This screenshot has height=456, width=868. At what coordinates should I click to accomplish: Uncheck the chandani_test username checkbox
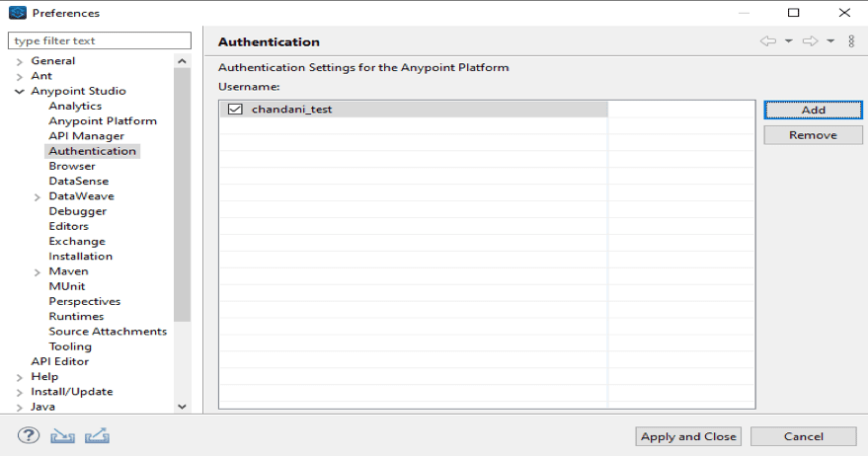[x=235, y=109]
